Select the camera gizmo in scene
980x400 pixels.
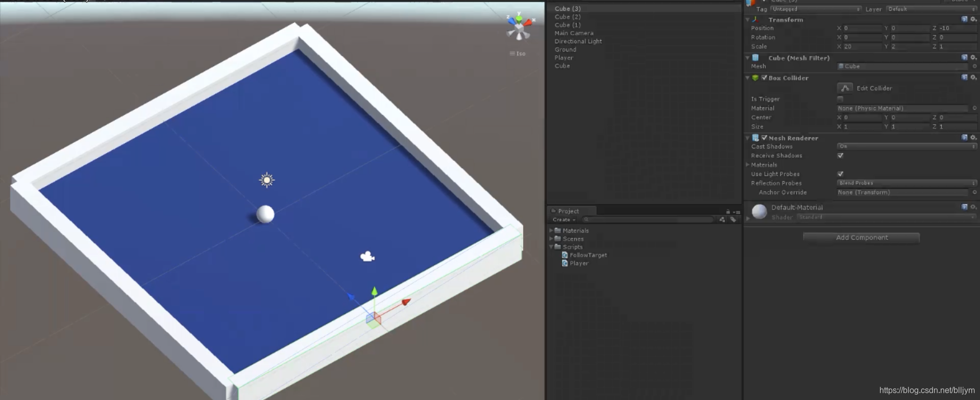pyautogui.click(x=367, y=256)
